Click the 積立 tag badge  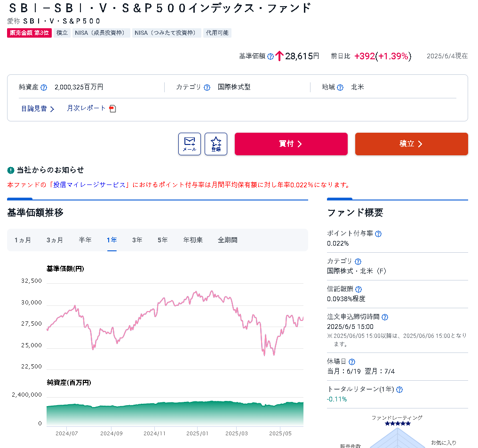62,33
